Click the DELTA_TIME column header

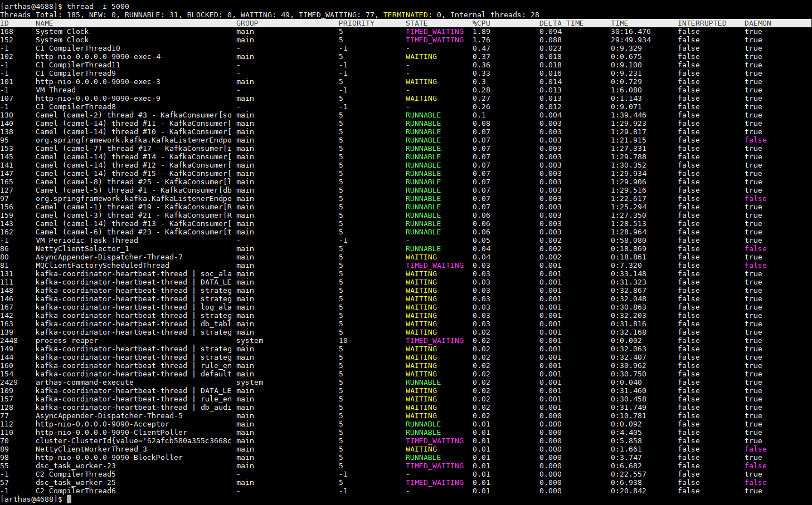(562, 23)
